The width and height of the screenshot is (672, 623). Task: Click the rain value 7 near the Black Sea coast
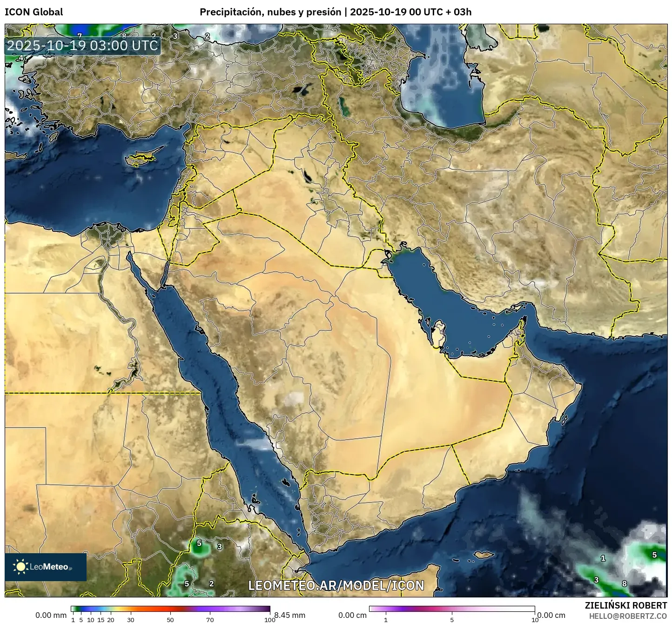[80, 36]
